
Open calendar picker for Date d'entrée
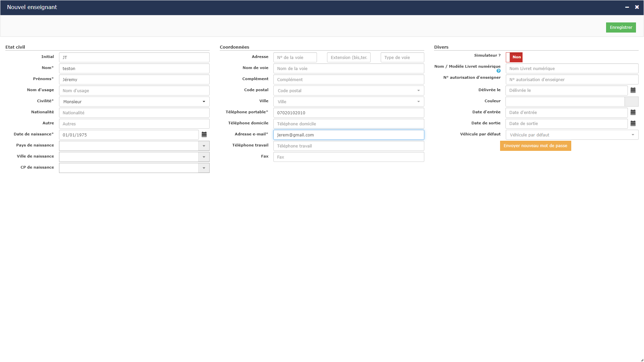click(x=633, y=113)
